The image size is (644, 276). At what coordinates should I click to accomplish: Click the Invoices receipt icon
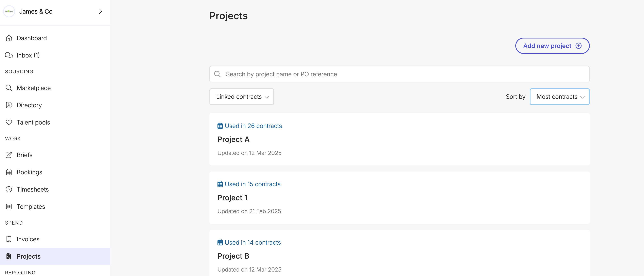pyautogui.click(x=9, y=239)
